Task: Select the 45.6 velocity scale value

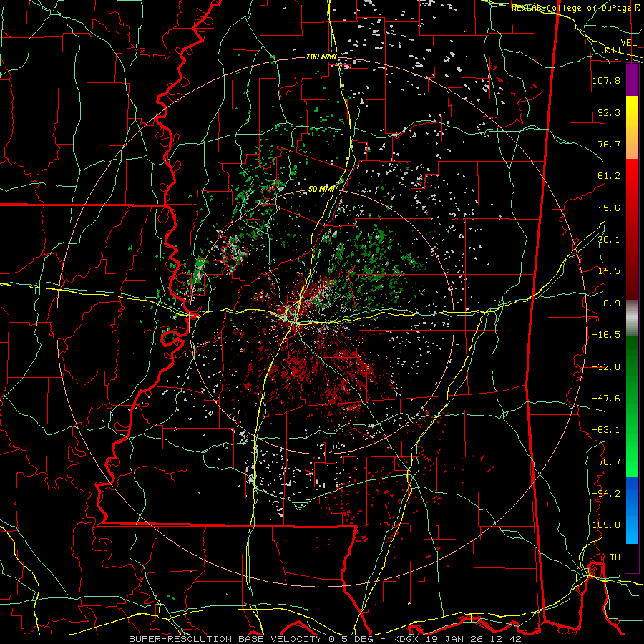Action: click(609, 208)
